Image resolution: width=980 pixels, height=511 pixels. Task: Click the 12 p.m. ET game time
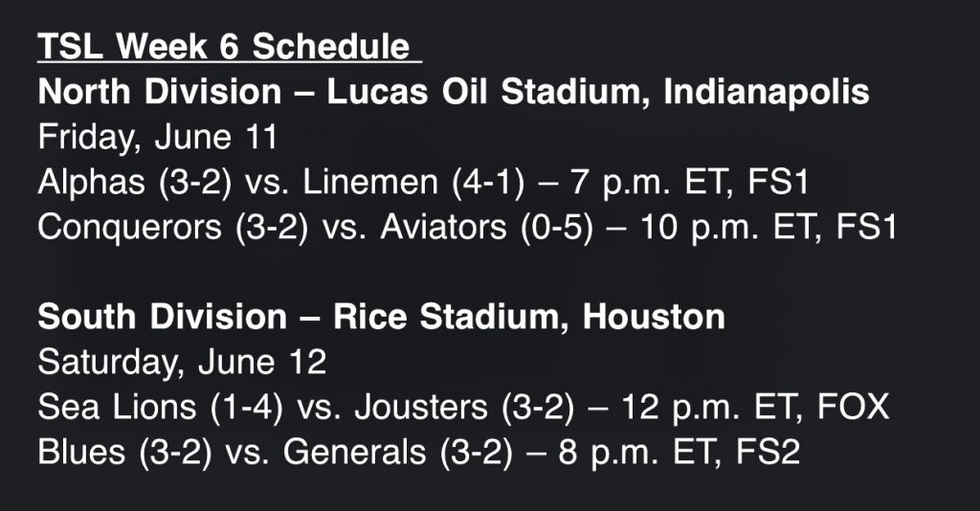[709, 408]
